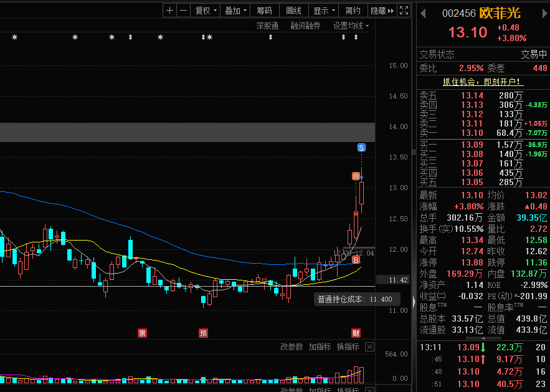Close the volume indicator pane
The image size is (550, 392).
tap(369, 347)
